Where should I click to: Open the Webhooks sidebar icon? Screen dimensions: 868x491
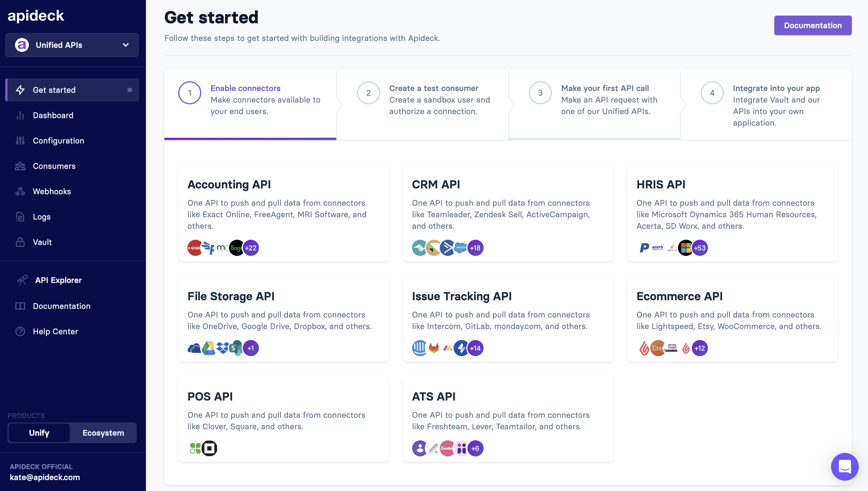click(x=20, y=192)
